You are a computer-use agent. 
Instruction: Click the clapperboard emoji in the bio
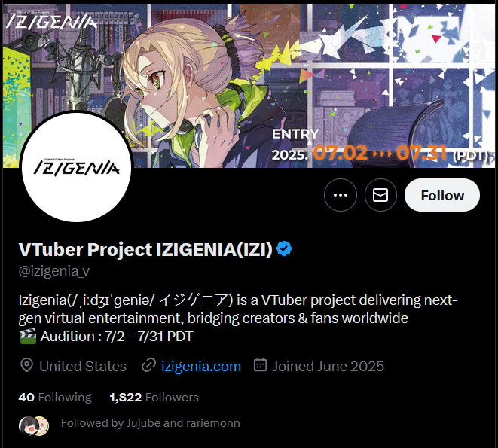pyautogui.click(x=28, y=337)
